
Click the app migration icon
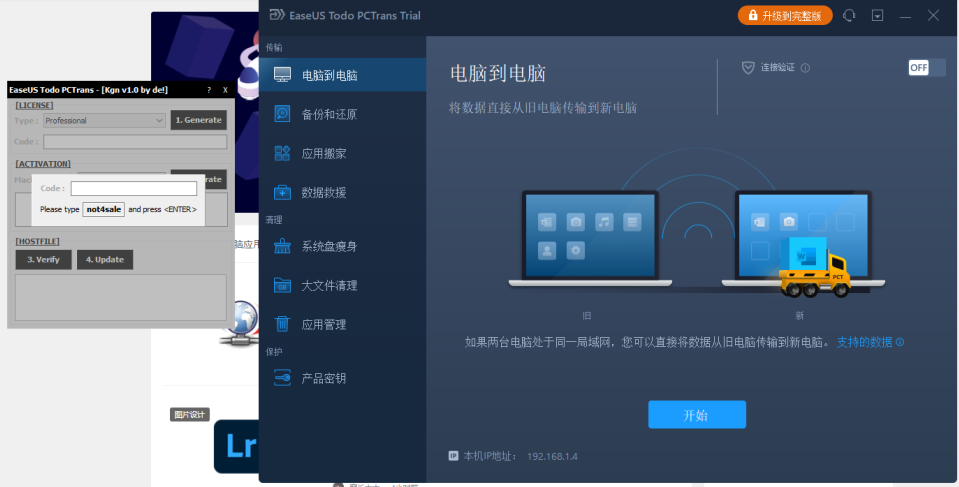(282, 153)
